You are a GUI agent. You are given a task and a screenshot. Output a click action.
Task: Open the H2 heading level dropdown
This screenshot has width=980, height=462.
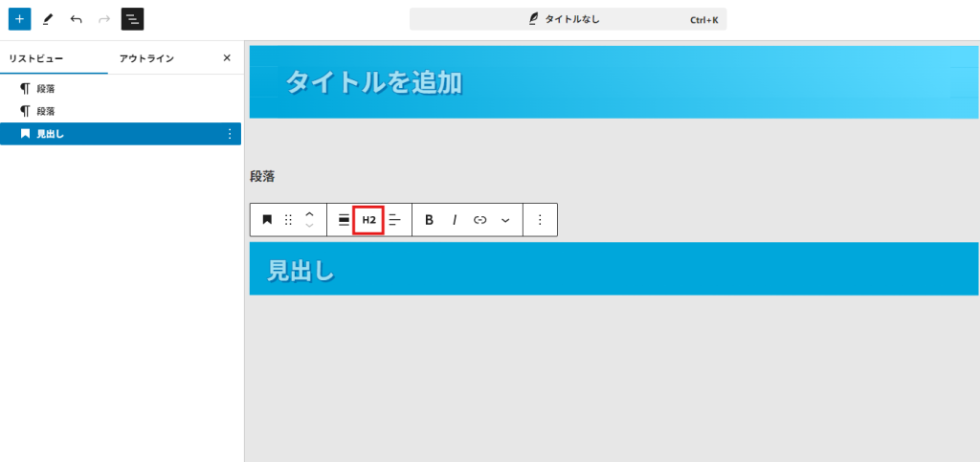pyautogui.click(x=368, y=220)
